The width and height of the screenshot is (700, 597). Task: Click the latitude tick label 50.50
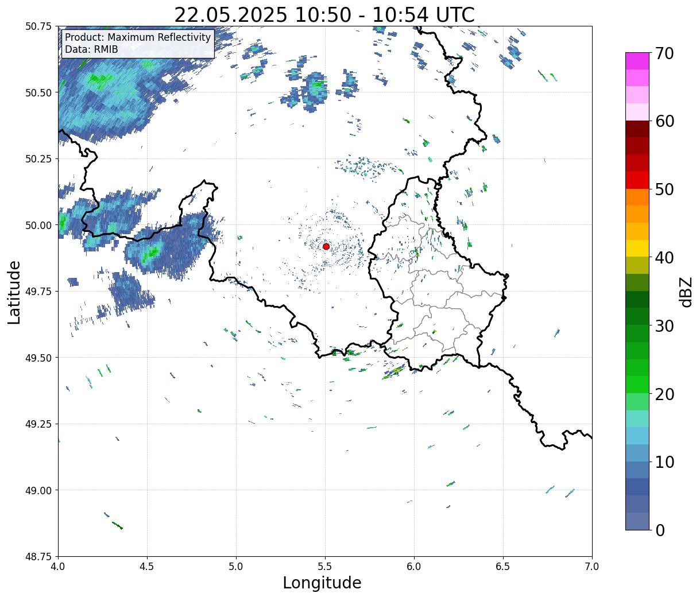[38, 92]
